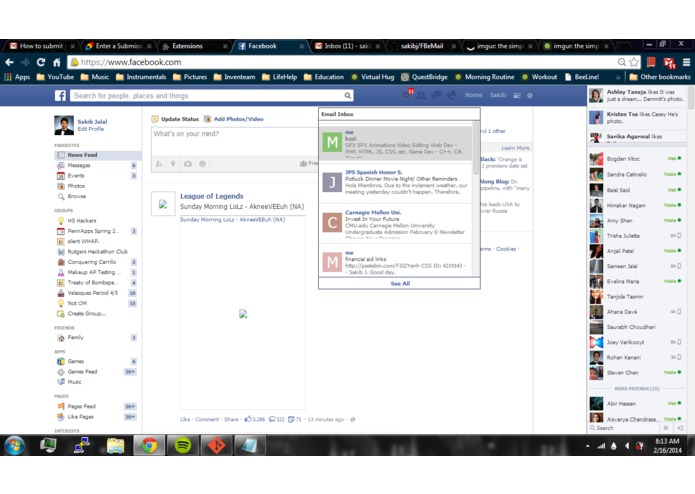Viewport: 695px width, 494px height.
Task: Click the Like button on the League post
Action: tap(185, 420)
